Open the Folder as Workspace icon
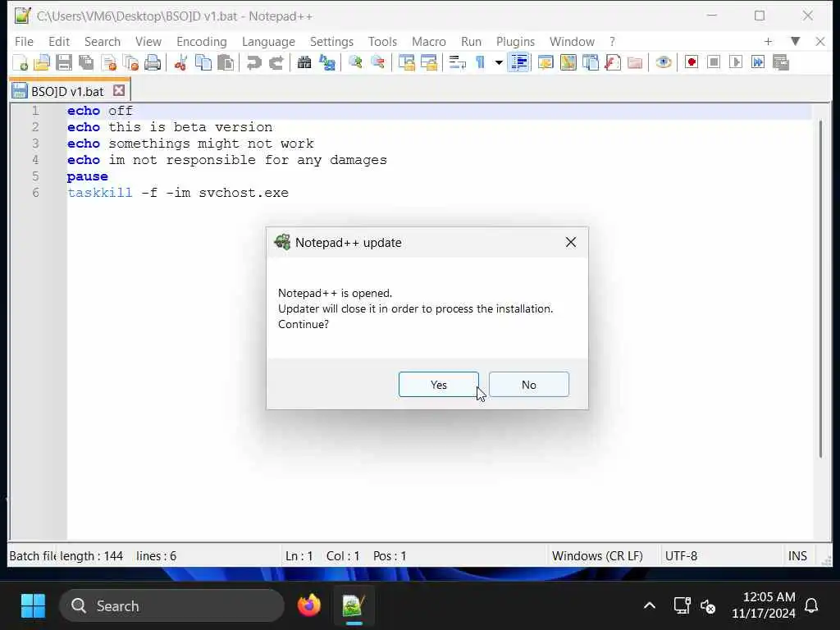The height and width of the screenshot is (630, 840). click(x=635, y=62)
